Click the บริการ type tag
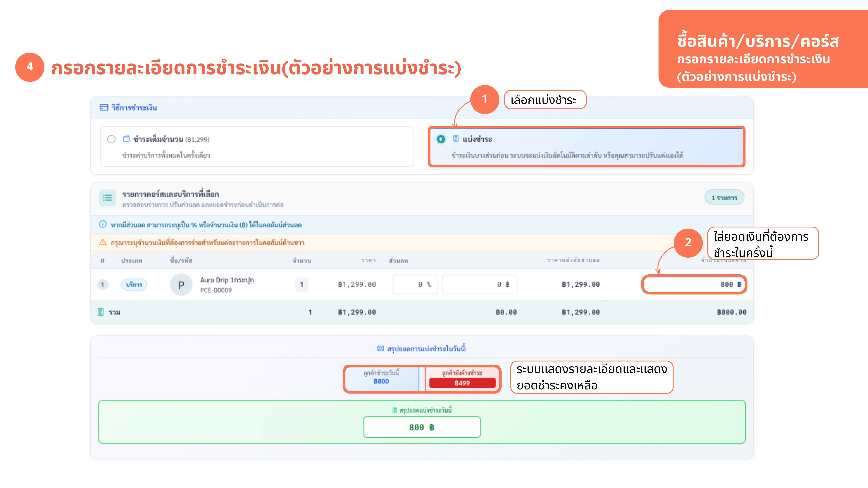This screenshot has height=488, width=868. (134, 285)
